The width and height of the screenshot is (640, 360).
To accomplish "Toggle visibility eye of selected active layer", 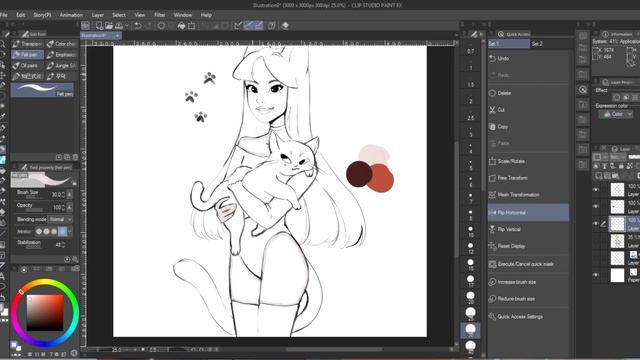I will pyautogui.click(x=596, y=224).
